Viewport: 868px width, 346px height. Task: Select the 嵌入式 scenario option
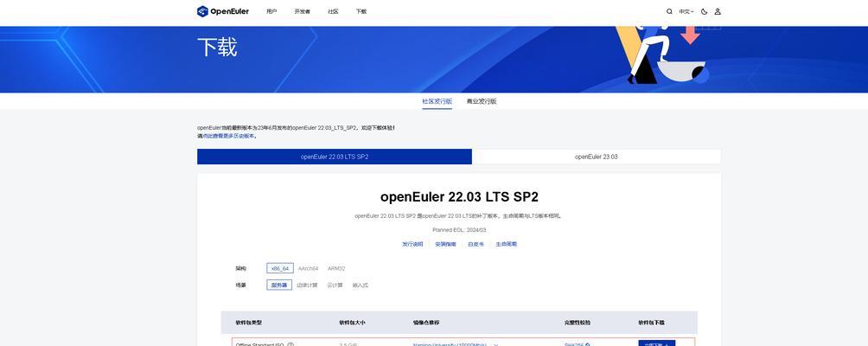(x=360, y=285)
